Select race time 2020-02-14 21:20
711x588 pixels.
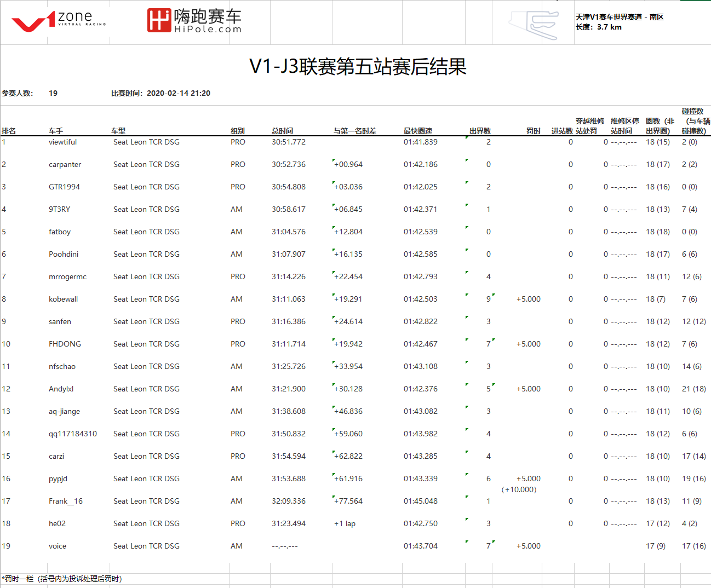tap(179, 93)
